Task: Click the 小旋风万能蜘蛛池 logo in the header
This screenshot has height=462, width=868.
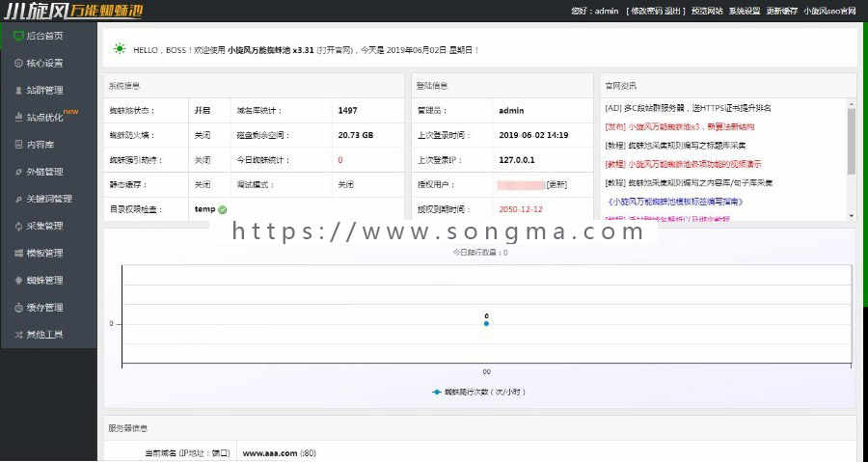Action: 73,11
